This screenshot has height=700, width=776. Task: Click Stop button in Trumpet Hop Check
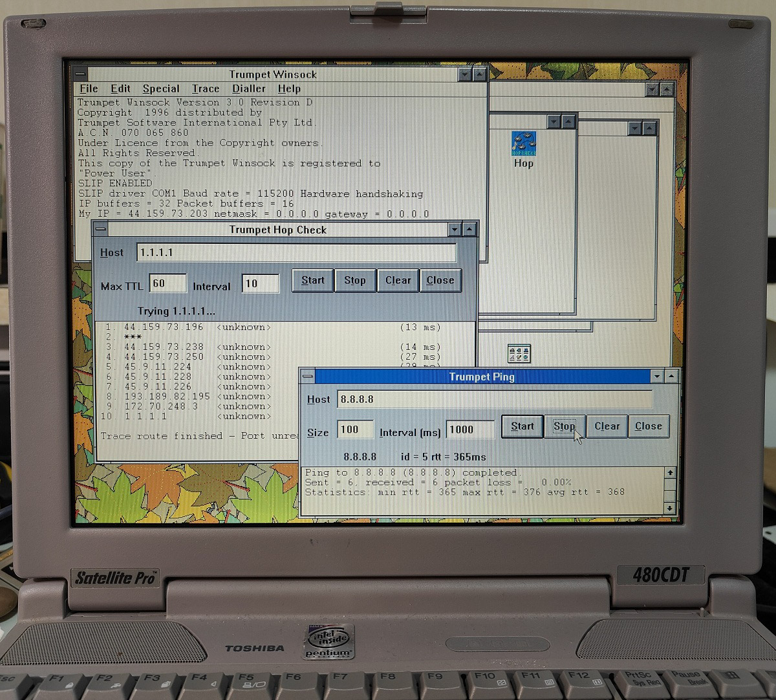click(x=355, y=280)
